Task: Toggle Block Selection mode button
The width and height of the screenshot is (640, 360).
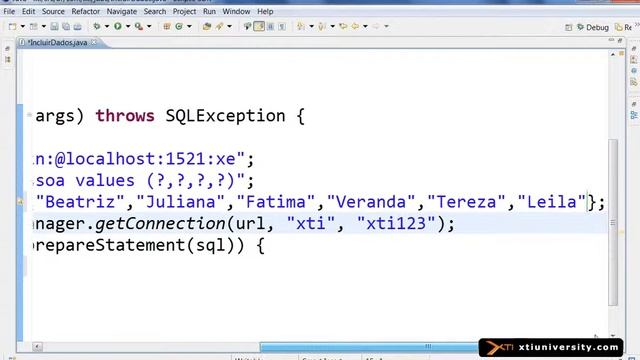Action: (271, 27)
